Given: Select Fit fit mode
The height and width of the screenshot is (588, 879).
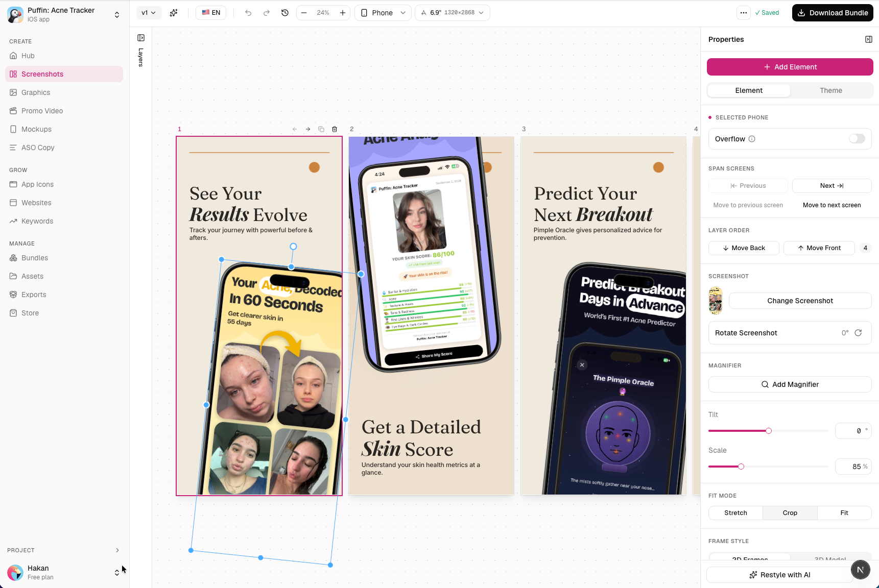Looking at the screenshot, I should click(x=844, y=513).
